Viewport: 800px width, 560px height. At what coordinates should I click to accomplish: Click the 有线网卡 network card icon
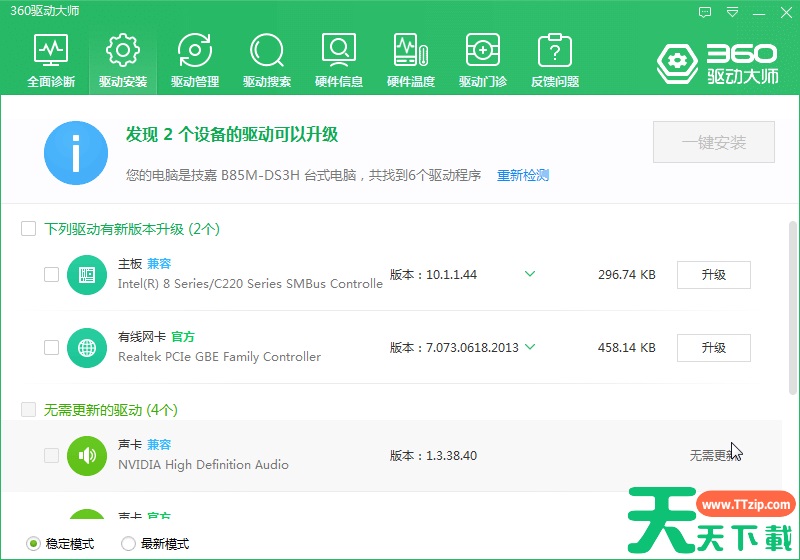pos(87,347)
